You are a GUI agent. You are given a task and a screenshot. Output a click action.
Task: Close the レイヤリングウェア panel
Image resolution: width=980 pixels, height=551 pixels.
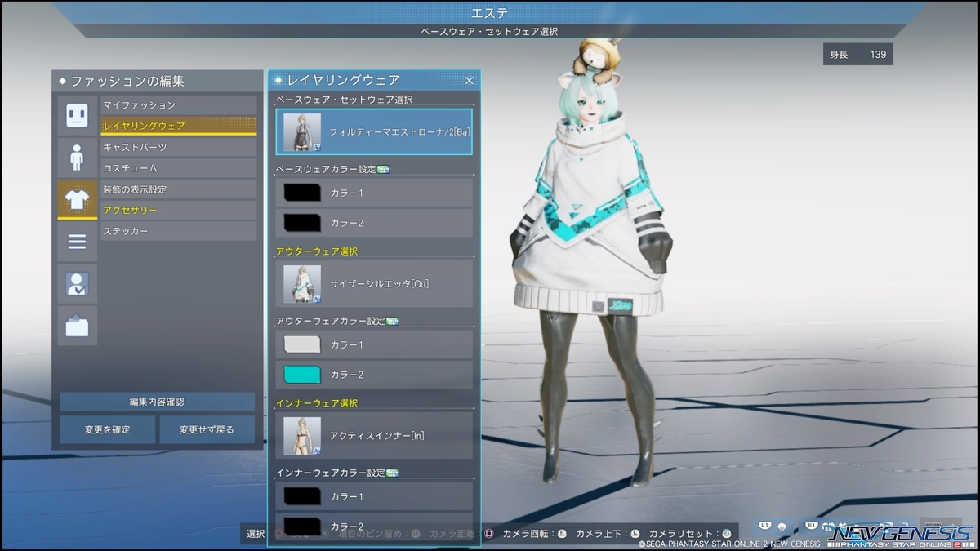point(470,80)
